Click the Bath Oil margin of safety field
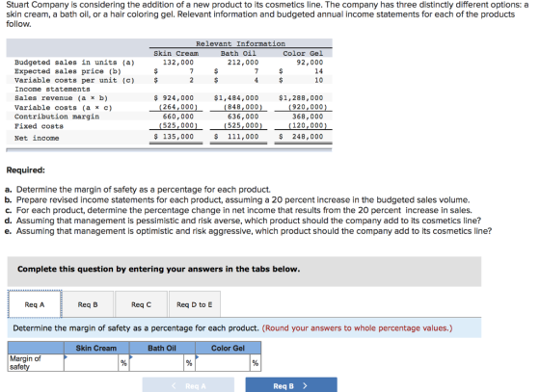Screen dimensions: 540x392 point(156,363)
